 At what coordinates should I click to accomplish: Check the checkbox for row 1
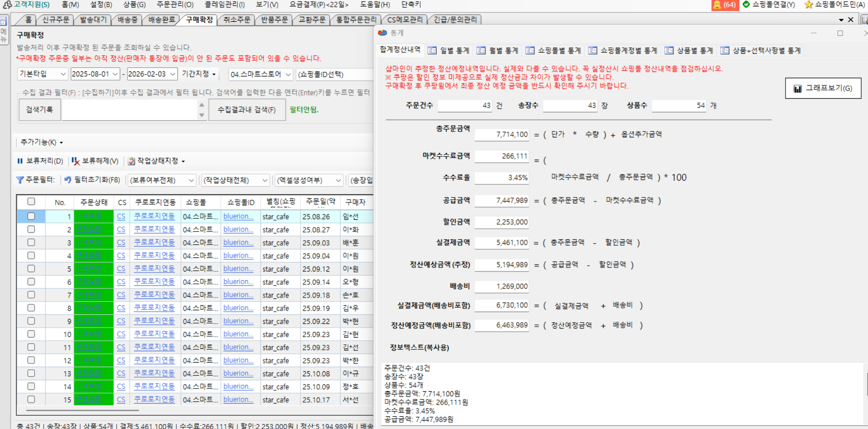(31, 217)
